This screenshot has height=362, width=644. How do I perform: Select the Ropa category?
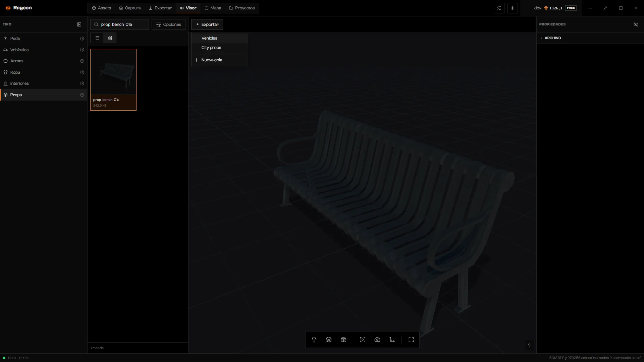pyautogui.click(x=44, y=72)
